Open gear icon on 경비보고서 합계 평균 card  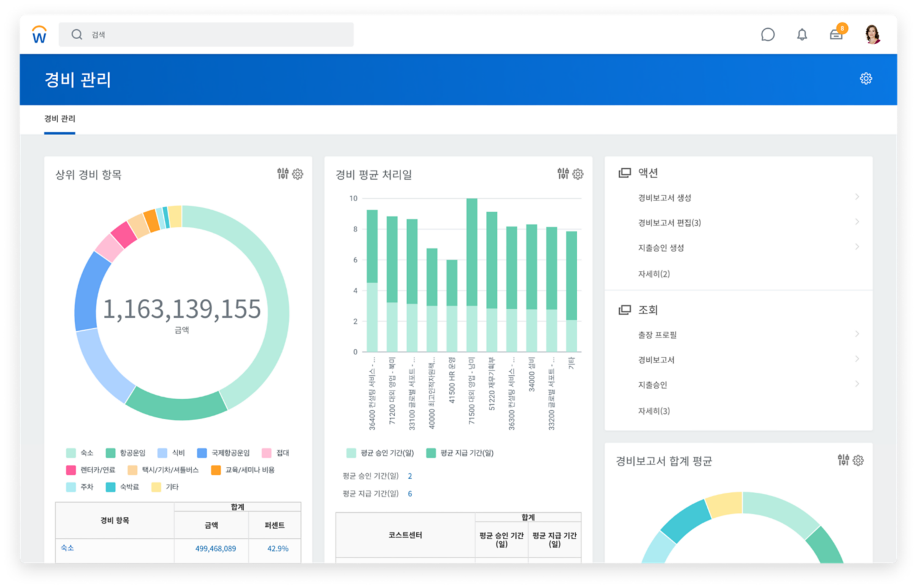click(x=858, y=460)
